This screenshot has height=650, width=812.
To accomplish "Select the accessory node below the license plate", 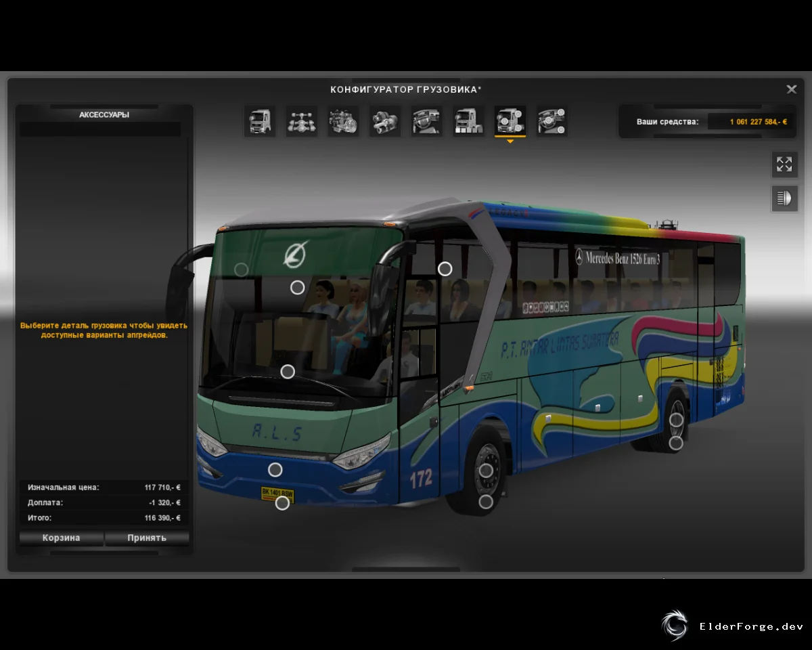I will (x=283, y=503).
